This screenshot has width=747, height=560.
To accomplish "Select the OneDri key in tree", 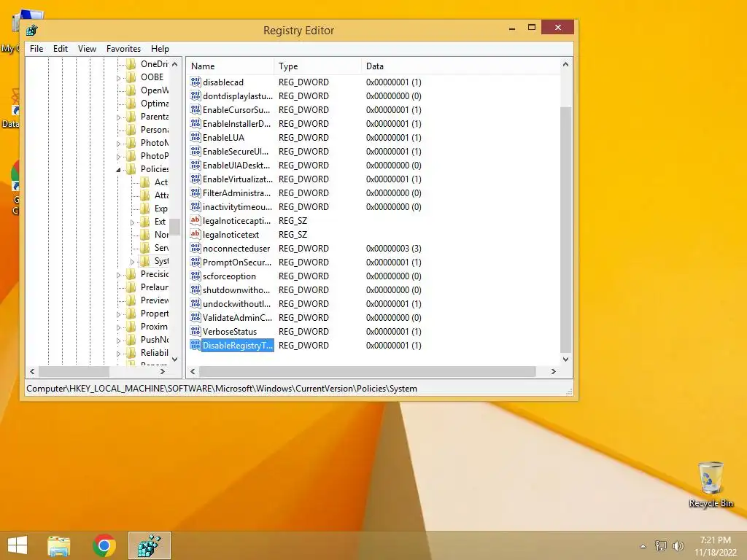I will pos(155,64).
